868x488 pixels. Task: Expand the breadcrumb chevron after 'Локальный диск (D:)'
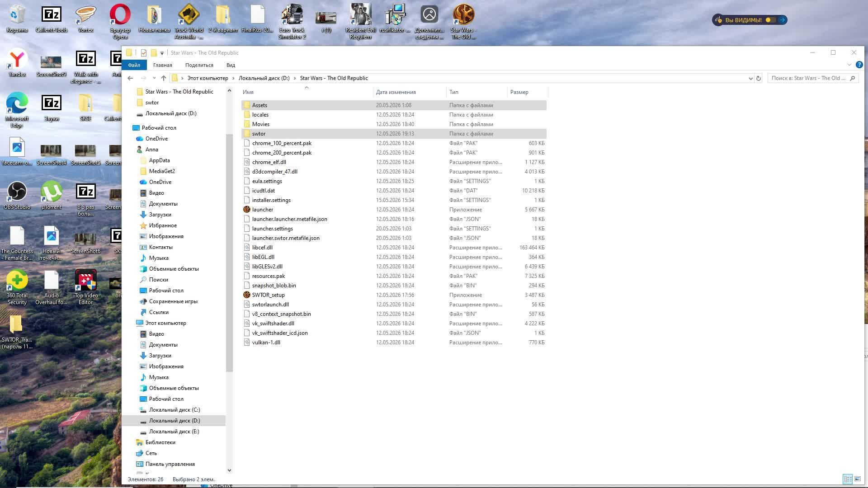[x=295, y=78]
